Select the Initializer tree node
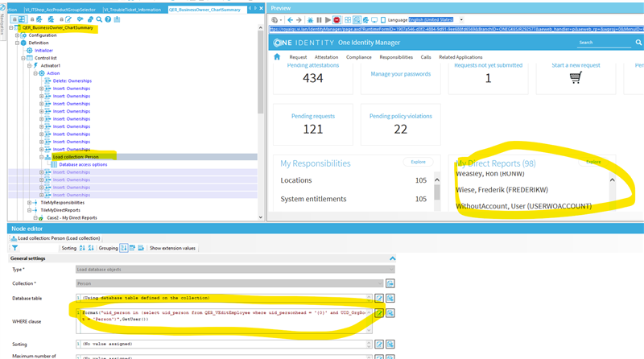Screen dimensions: 644x359 (x=43, y=51)
